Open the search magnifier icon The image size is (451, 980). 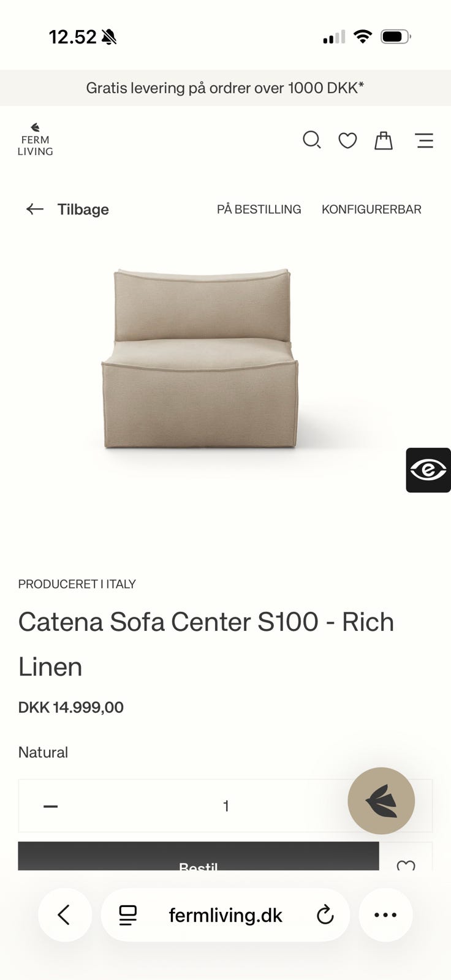[312, 140]
